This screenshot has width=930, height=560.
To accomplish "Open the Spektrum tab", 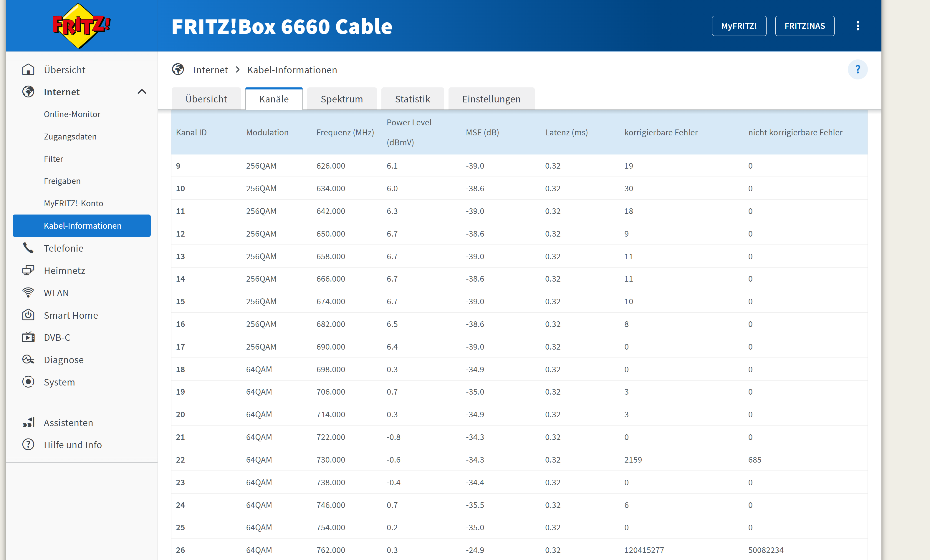I will point(342,99).
